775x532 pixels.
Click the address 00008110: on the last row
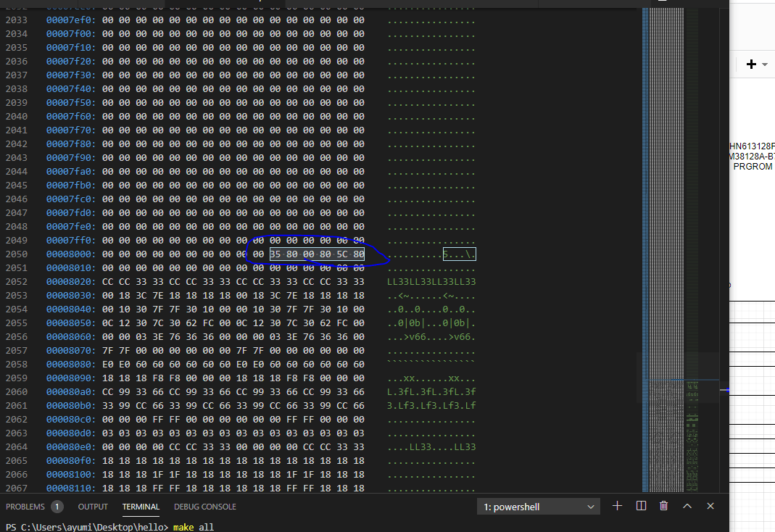[x=71, y=488]
